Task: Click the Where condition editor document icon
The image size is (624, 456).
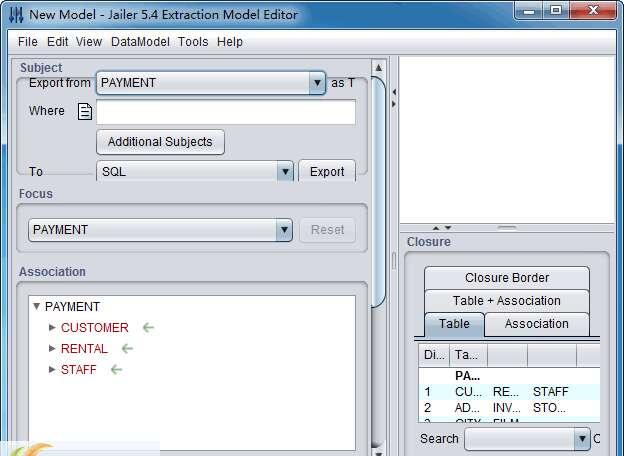Action: pos(85,111)
